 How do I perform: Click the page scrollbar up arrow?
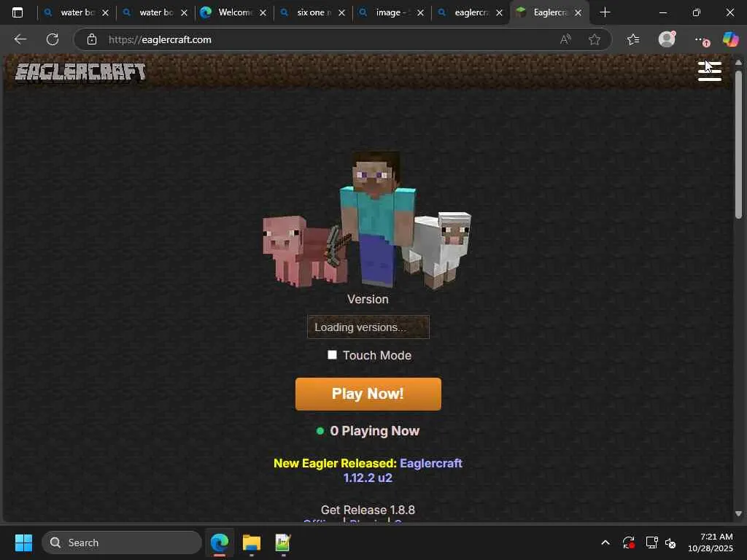(x=738, y=63)
